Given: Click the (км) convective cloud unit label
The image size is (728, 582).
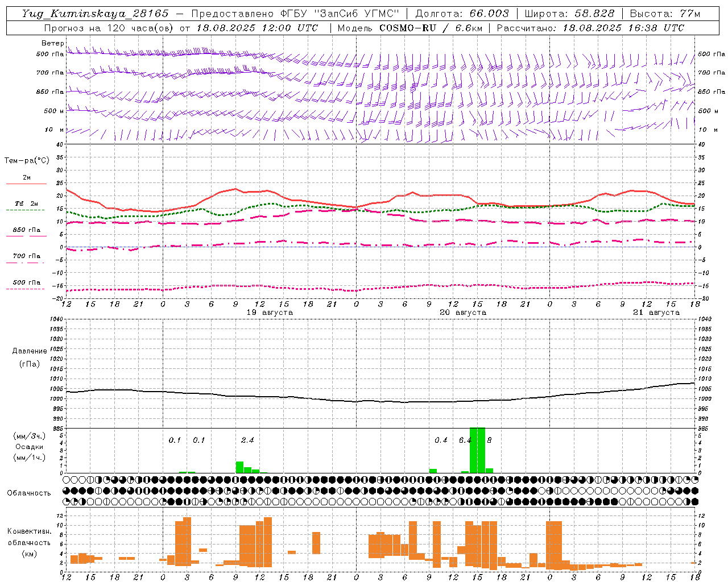Looking at the screenshot, I should coord(29,554).
